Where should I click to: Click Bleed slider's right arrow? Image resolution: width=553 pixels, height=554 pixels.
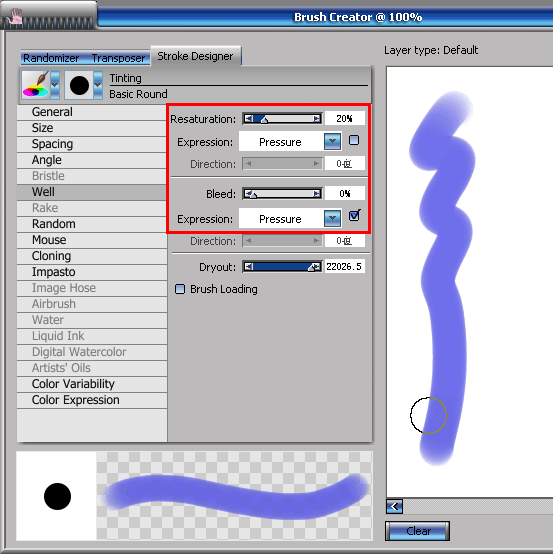tap(317, 194)
